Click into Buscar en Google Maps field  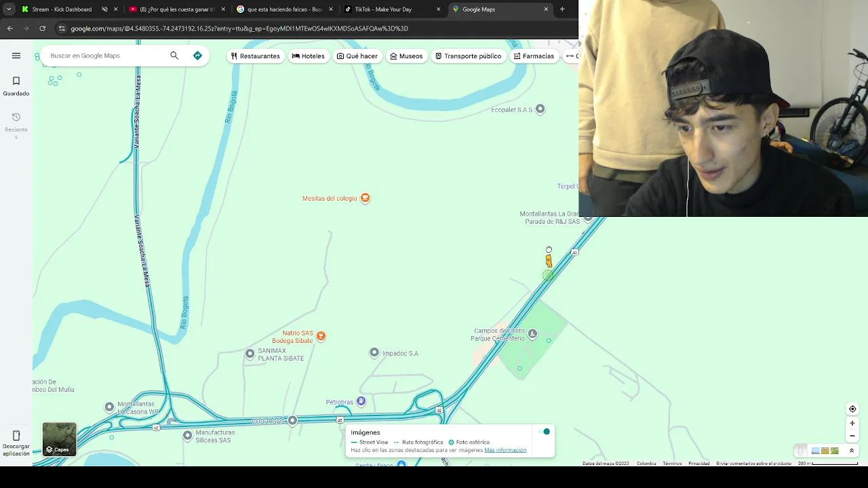(x=105, y=56)
